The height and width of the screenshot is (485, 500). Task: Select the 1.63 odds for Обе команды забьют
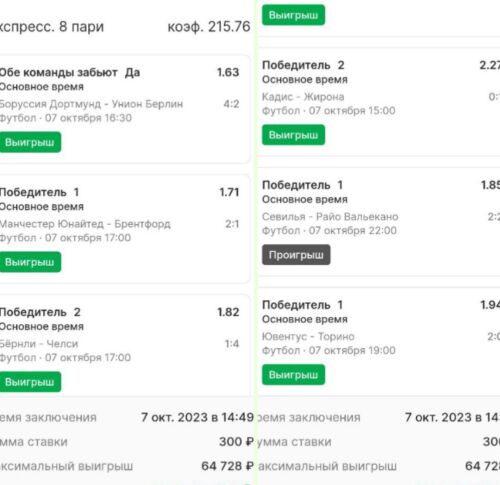pos(228,72)
